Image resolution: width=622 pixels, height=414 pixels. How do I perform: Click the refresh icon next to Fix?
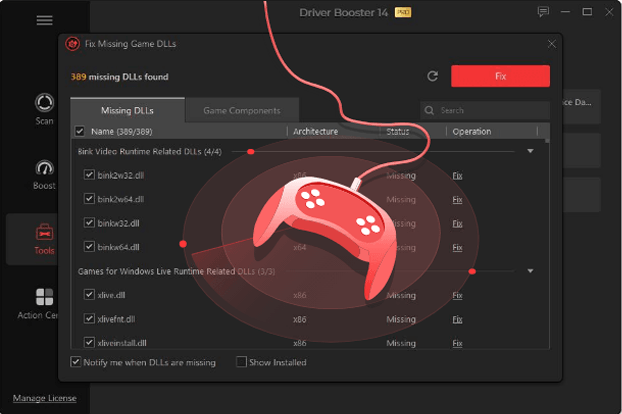[432, 76]
